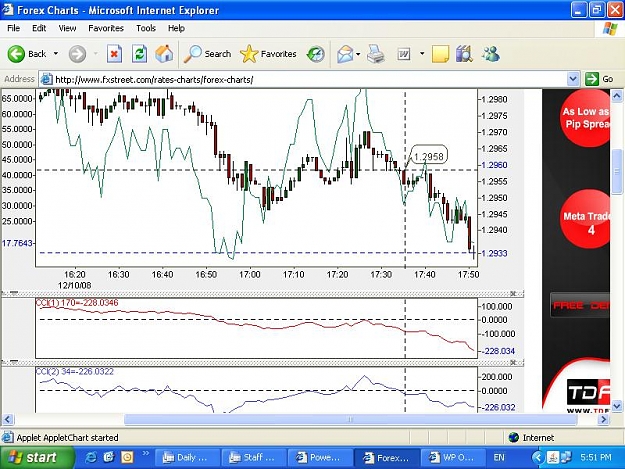
Task: Click the vertical scrollbar thumb
Action: click(x=617, y=172)
